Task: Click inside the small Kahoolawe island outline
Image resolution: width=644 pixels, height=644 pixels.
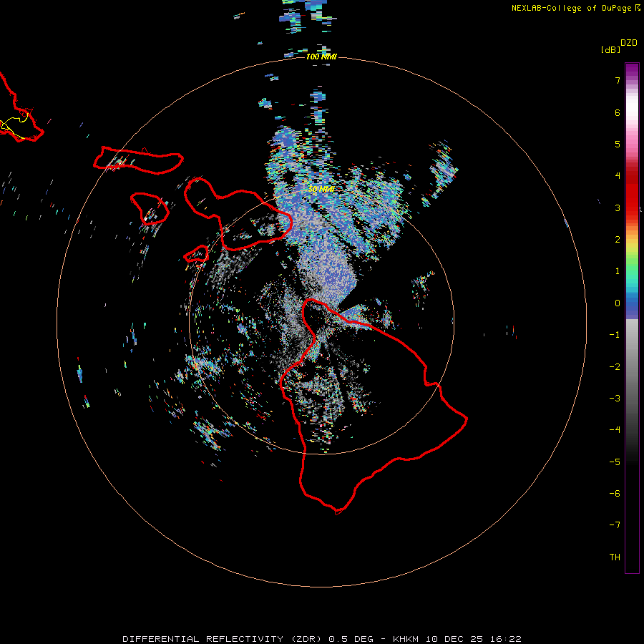Action: click(x=197, y=255)
